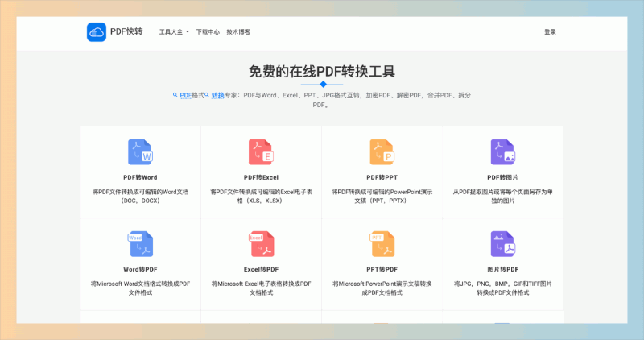Click description 将PDF转换成可编辑的PowerPoint演示文稿
Screen dimensions: 644x340
pos(382,197)
